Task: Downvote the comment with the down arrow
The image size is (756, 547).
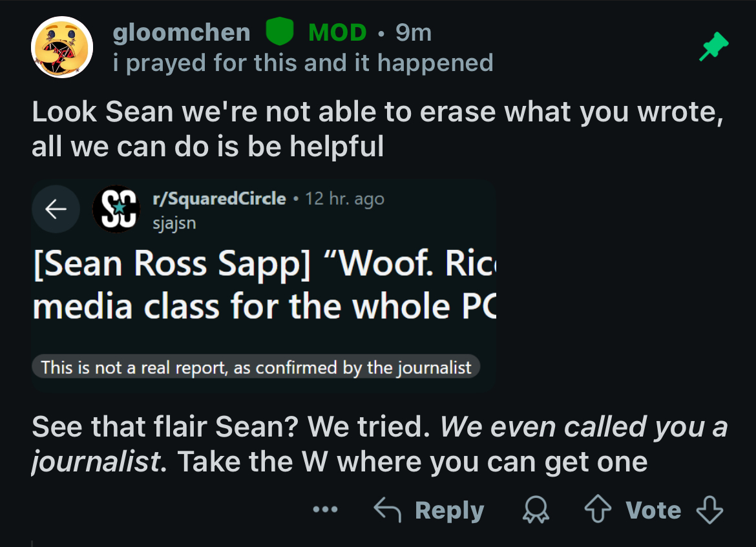Action: tap(710, 510)
